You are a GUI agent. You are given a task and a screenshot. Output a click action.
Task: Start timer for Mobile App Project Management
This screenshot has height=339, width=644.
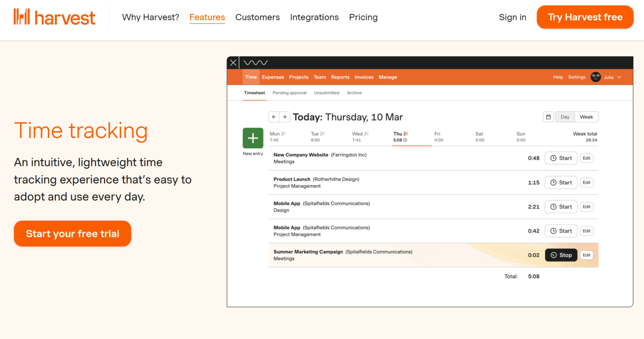[561, 230]
